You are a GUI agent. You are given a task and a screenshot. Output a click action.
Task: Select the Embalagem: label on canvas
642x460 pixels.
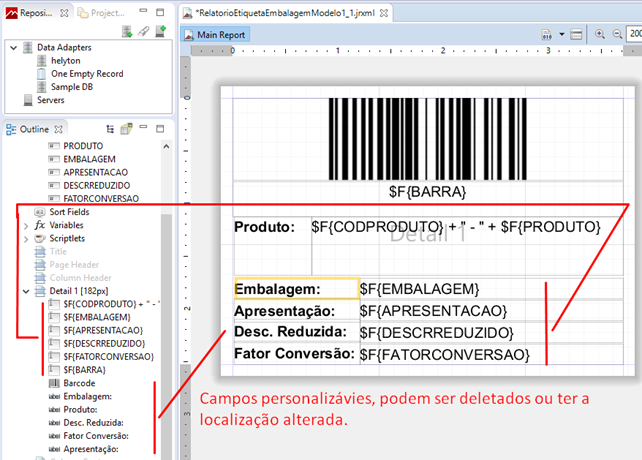point(297,289)
